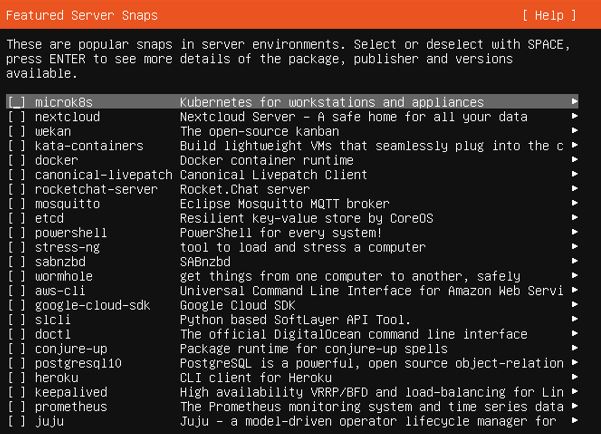
Task: Expand details arrow for microk8s row
Action: [574, 102]
